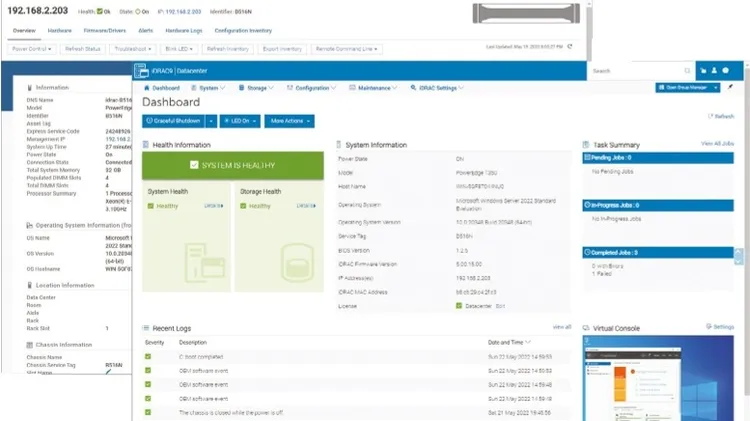Click the Refresh icon on the Dashboard
Screen dimensions: 750x421
[710, 116]
